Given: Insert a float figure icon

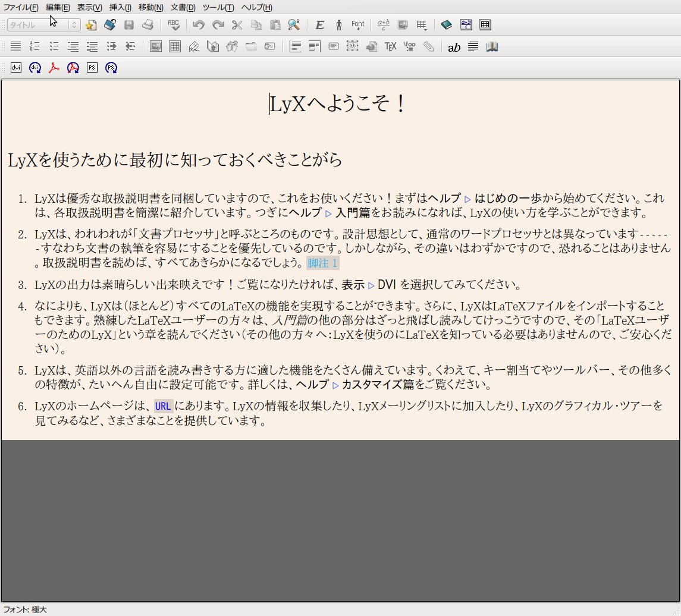Looking at the screenshot, I should 155,46.
